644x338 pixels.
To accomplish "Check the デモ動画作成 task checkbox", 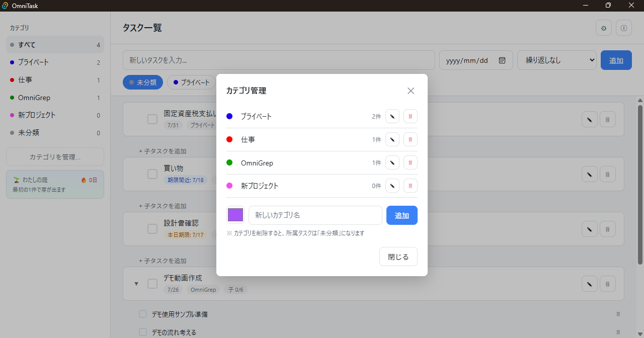I will (152, 284).
